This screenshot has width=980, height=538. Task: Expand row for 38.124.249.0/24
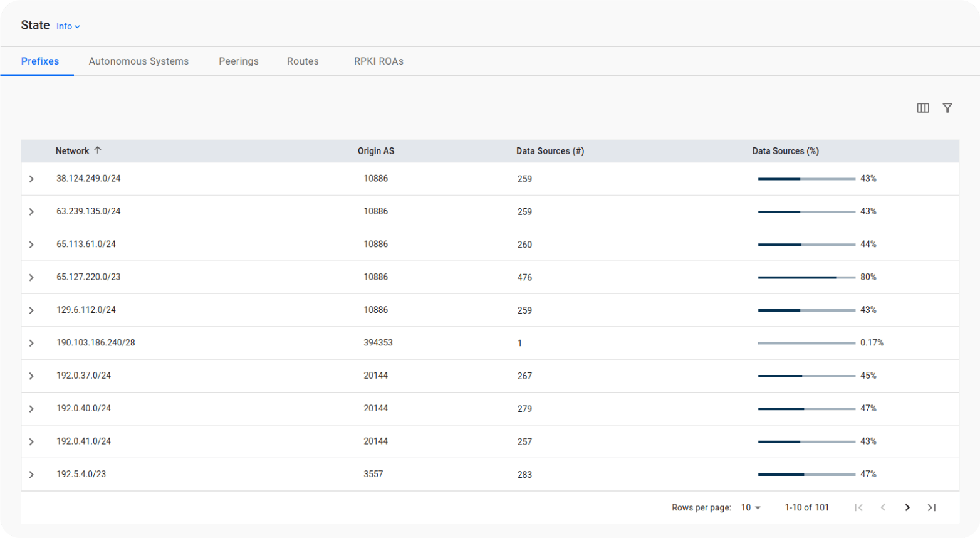click(x=31, y=179)
